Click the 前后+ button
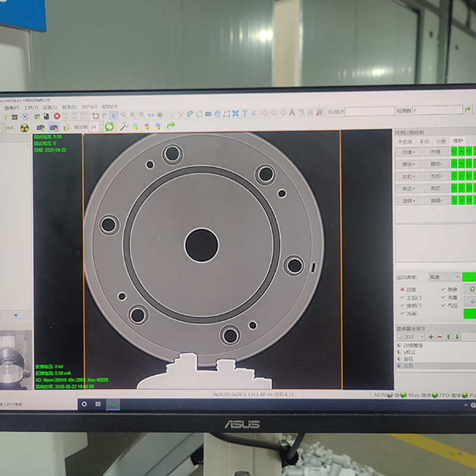Viewport: 476px width, 476px height. 408,189
